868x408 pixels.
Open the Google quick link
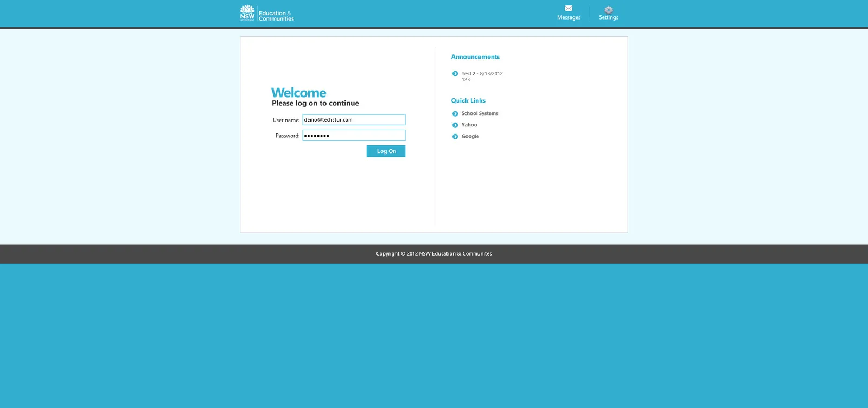[x=470, y=136]
